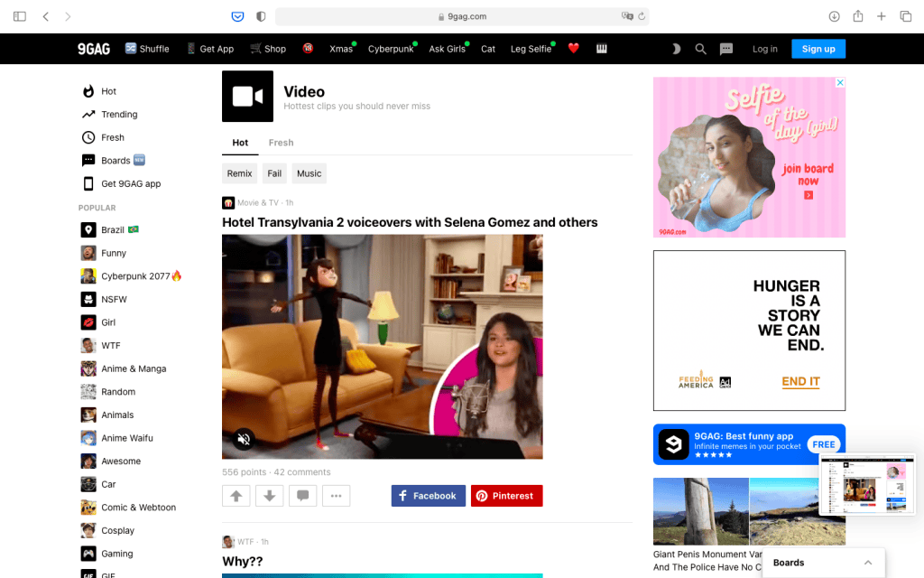Open the 9GAG search icon
Screen dimensions: 924x578
700,49
